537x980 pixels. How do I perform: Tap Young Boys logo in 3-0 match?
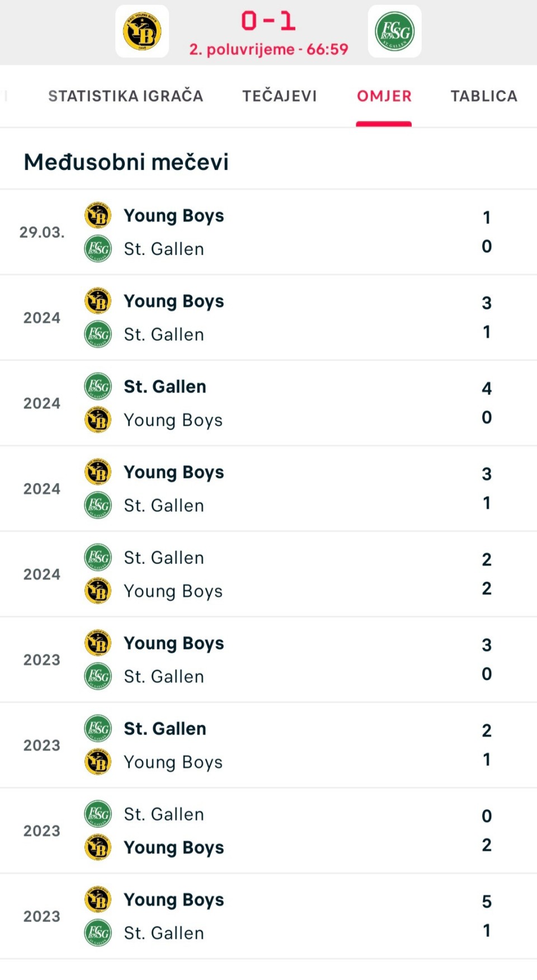(98, 643)
